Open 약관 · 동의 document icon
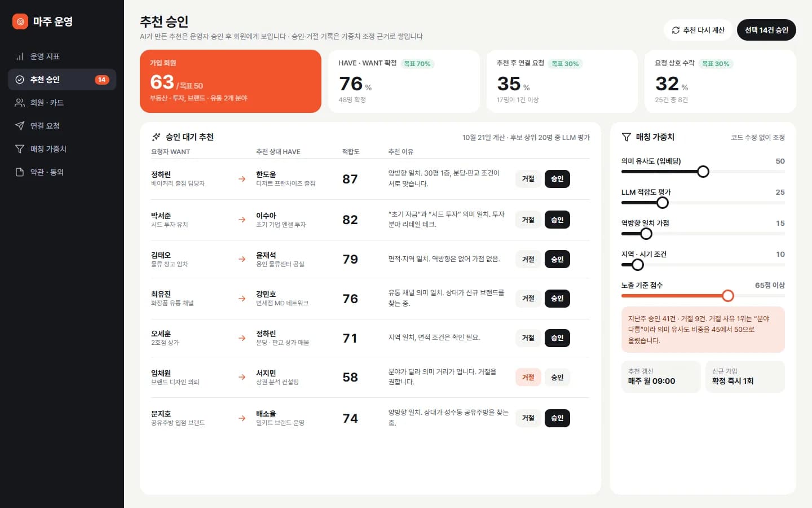812x508 pixels. point(20,172)
